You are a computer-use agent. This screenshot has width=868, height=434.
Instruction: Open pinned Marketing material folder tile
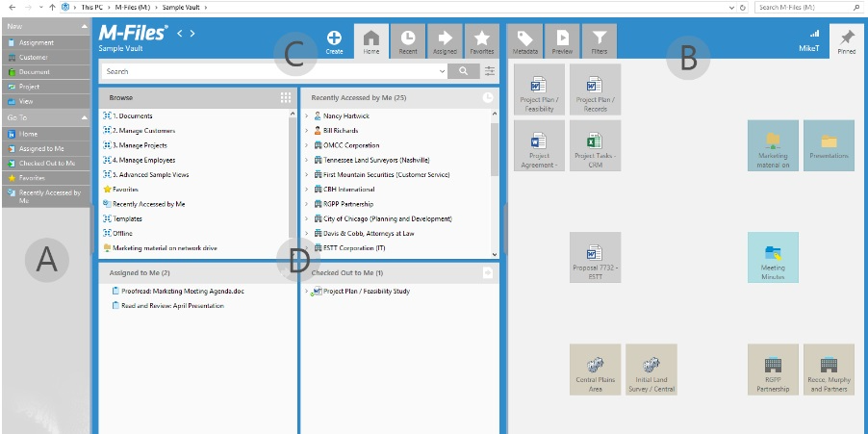click(773, 145)
